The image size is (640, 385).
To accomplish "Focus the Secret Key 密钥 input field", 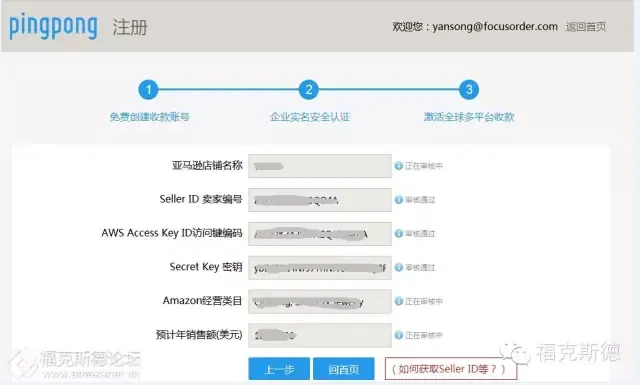I will [x=320, y=267].
